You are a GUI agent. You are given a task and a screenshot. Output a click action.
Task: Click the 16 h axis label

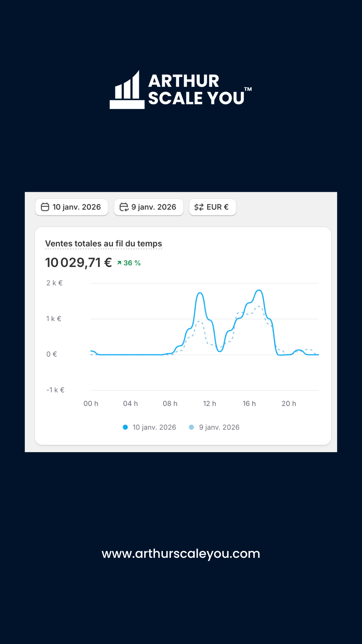(249, 404)
